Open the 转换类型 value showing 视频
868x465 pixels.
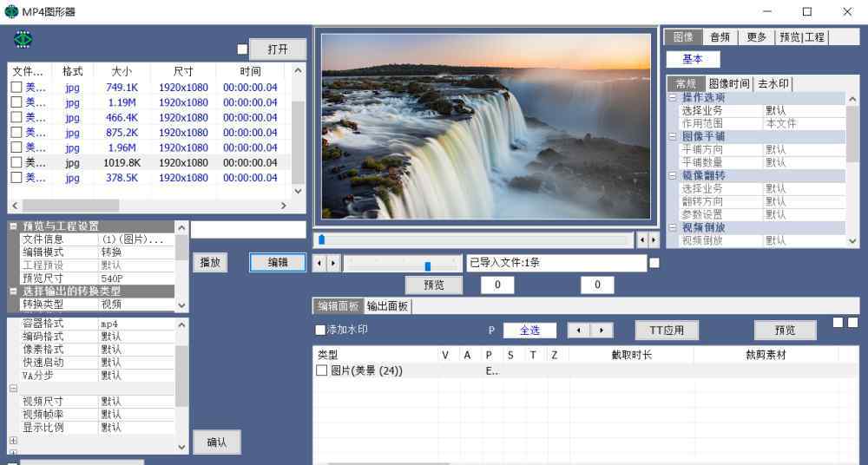[136, 304]
